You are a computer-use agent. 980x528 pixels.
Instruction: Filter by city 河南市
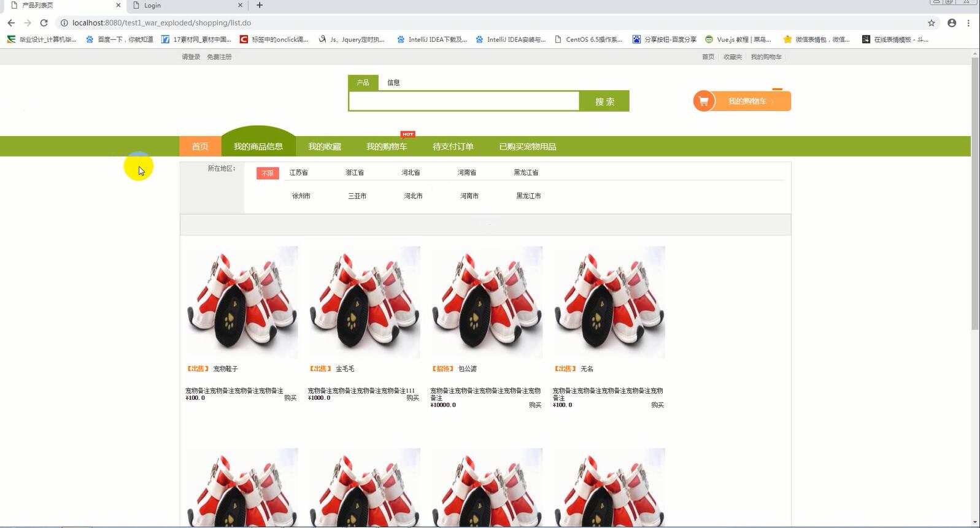tap(469, 196)
